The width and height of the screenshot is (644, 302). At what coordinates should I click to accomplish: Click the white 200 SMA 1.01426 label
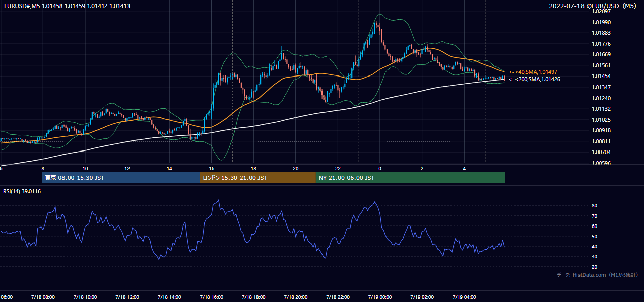[x=534, y=80]
